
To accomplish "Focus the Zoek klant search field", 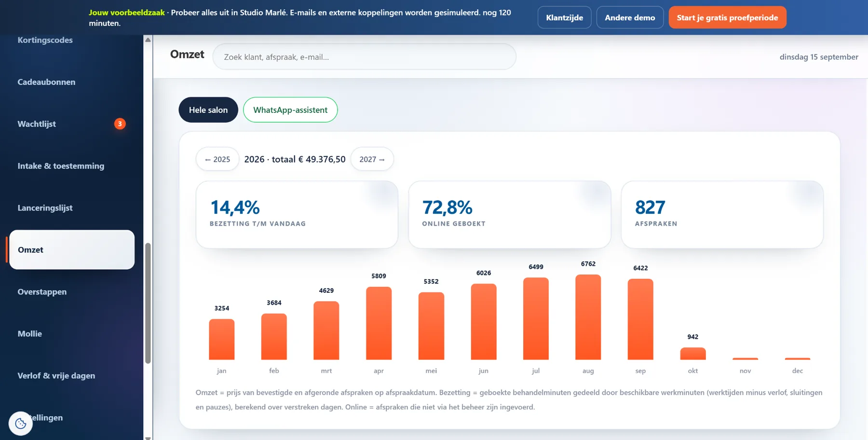I will (364, 57).
